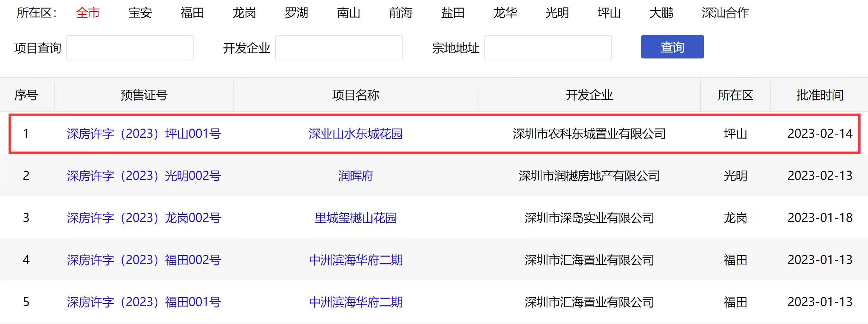Image resolution: width=868 pixels, height=324 pixels.
Task: Click 深圳市深岛实业有限公司 cell
Action: pyautogui.click(x=589, y=218)
